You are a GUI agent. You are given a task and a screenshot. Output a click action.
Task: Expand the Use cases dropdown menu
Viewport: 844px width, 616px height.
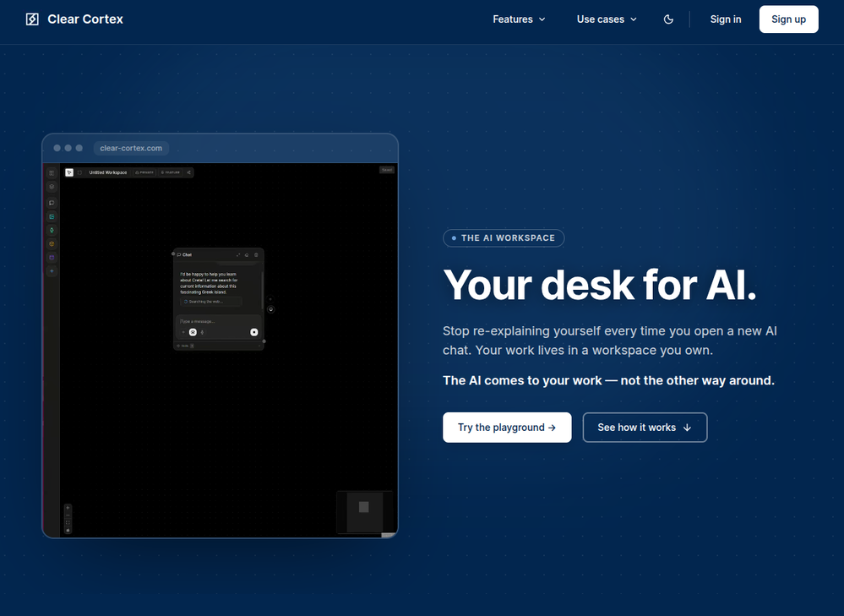click(607, 19)
